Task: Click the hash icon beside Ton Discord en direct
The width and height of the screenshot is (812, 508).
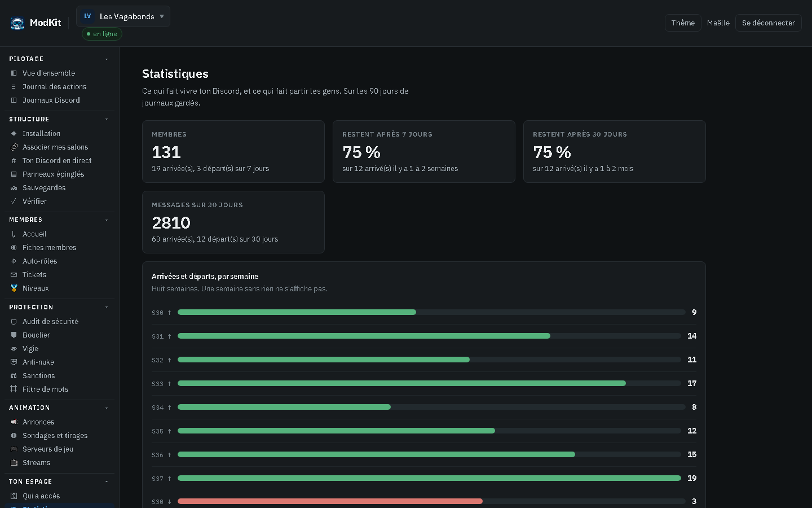Action: pyautogui.click(x=14, y=160)
